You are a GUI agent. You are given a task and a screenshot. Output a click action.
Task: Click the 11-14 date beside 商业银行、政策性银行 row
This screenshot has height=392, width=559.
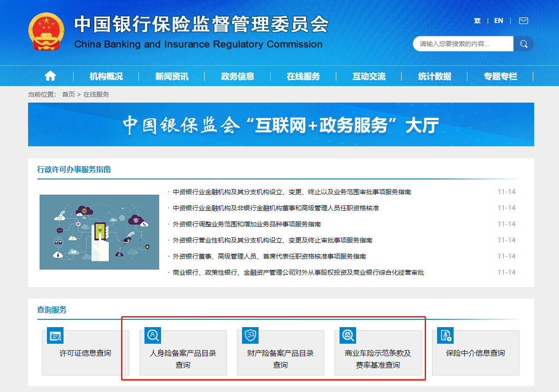(507, 272)
